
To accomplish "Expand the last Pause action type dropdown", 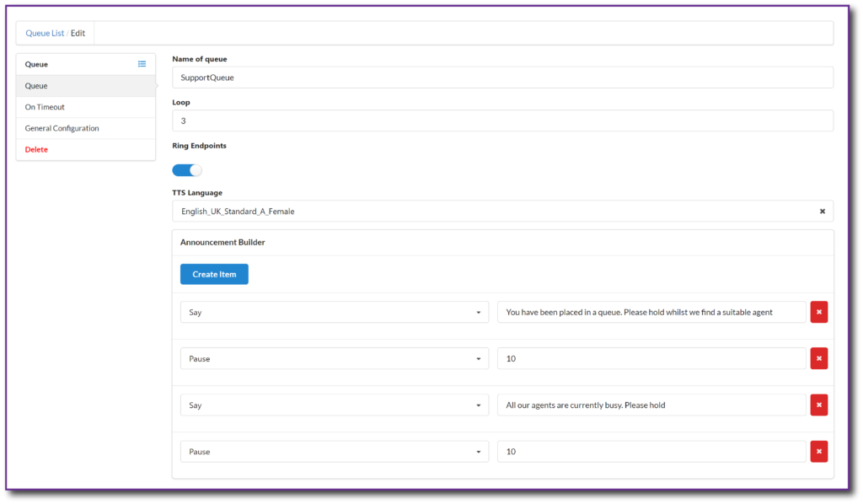I will [335, 452].
